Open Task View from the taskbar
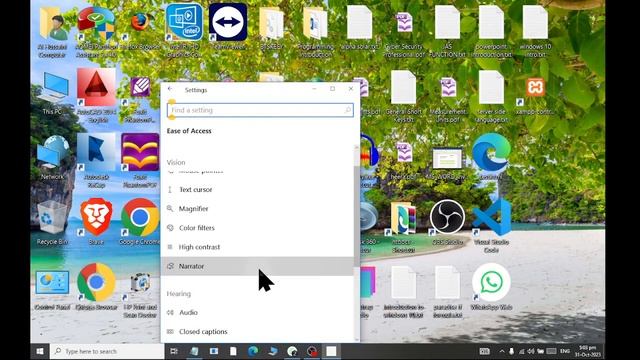The width and height of the screenshot is (640, 360). 174,351
